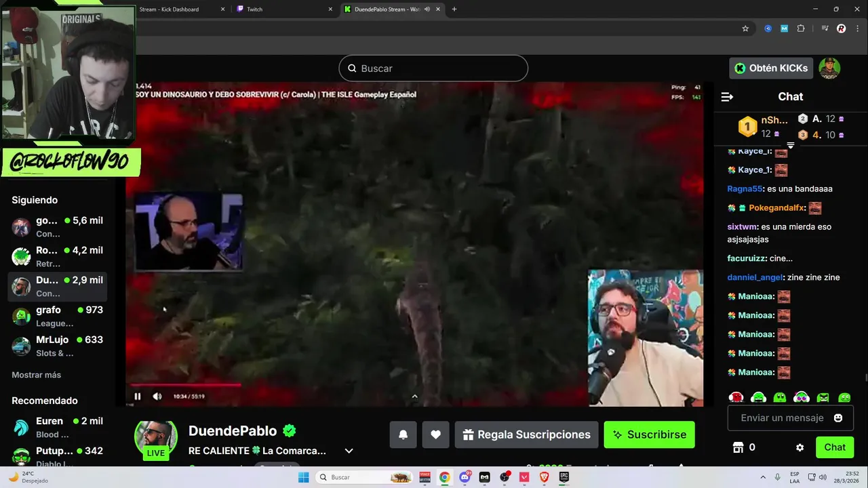The width and height of the screenshot is (868, 488).
Task: Open Chrome media controls icon
Action: (825, 28)
